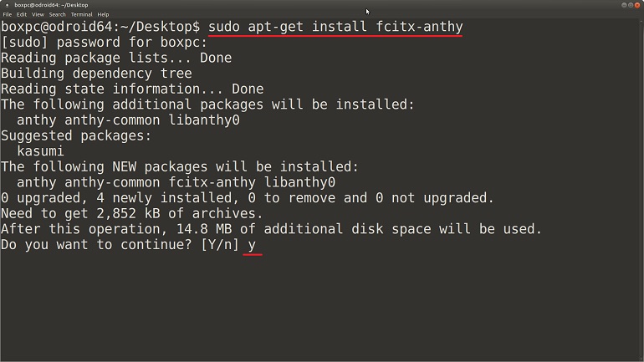
Task: Minimize the terminal window
Action: [624, 5]
